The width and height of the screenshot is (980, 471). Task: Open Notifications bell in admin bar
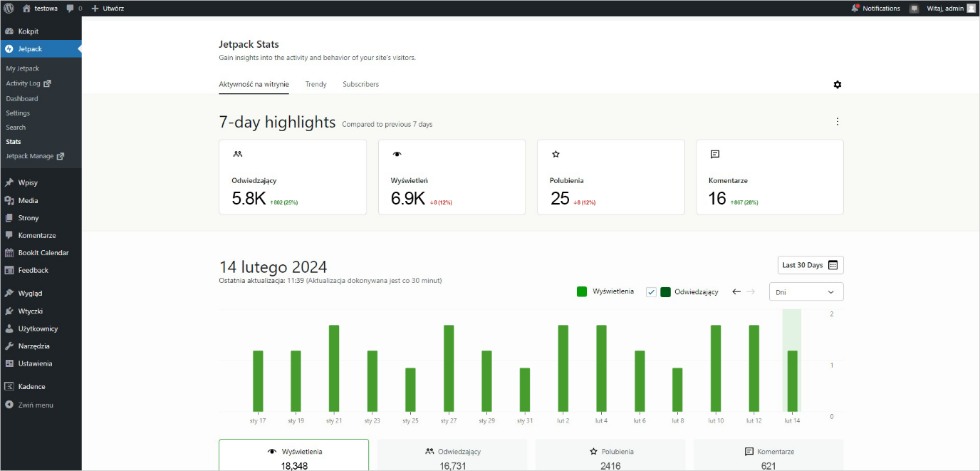875,9
